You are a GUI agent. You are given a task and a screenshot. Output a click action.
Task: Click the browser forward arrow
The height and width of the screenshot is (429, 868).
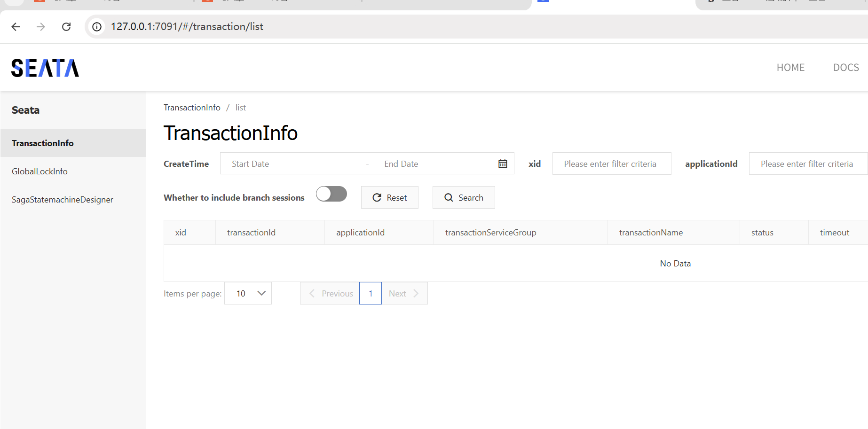(x=41, y=27)
